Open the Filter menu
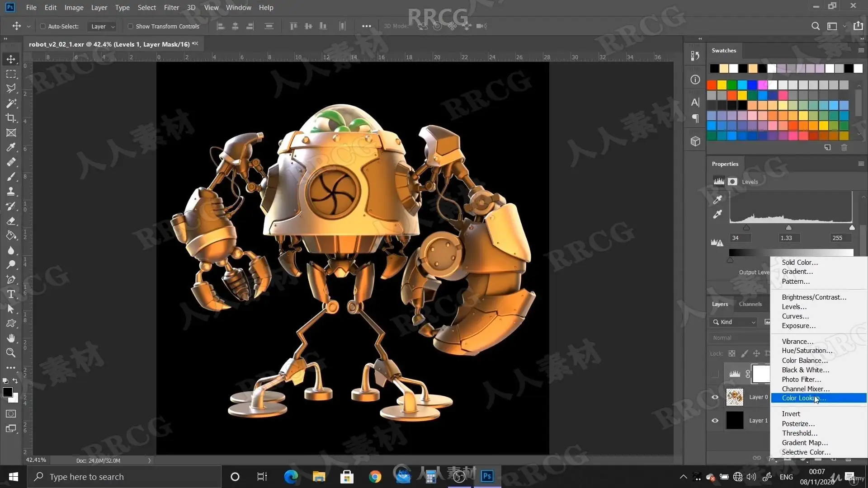The height and width of the screenshot is (488, 868). pyautogui.click(x=171, y=8)
